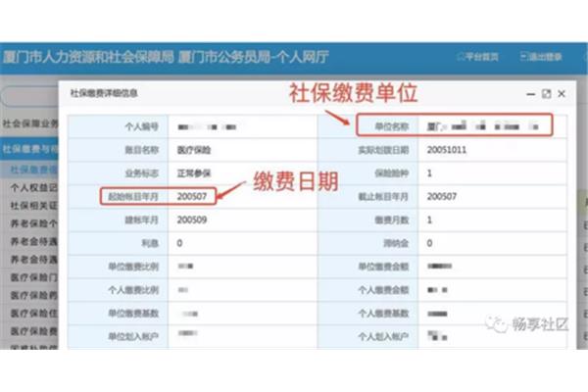Click the 医疗保险 account name value
The image size is (588, 392).
(194, 150)
